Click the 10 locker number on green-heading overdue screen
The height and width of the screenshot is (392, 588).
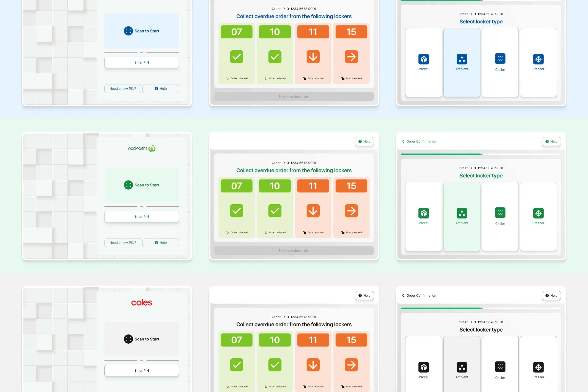point(275,186)
